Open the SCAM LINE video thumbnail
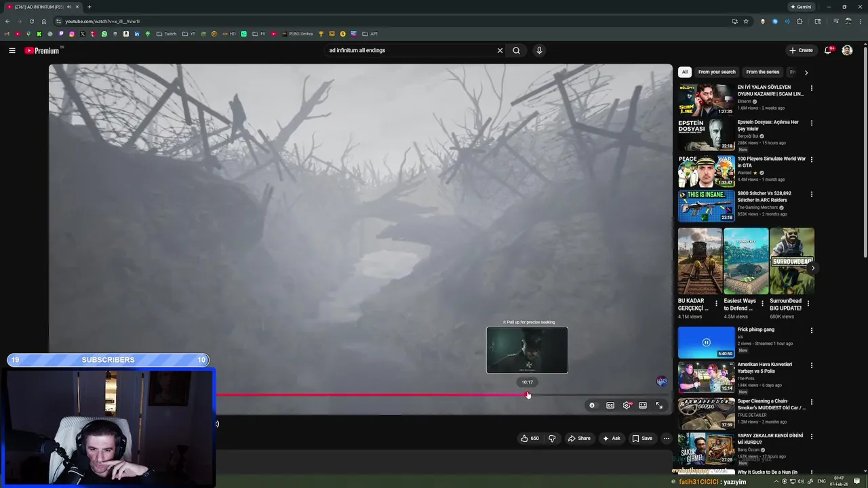 click(x=707, y=100)
